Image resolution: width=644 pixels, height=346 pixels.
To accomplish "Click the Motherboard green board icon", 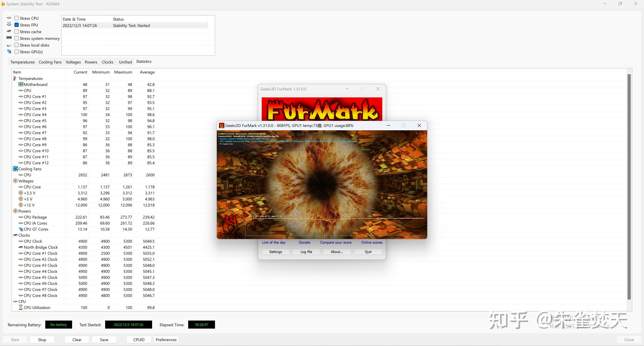I will point(21,84).
